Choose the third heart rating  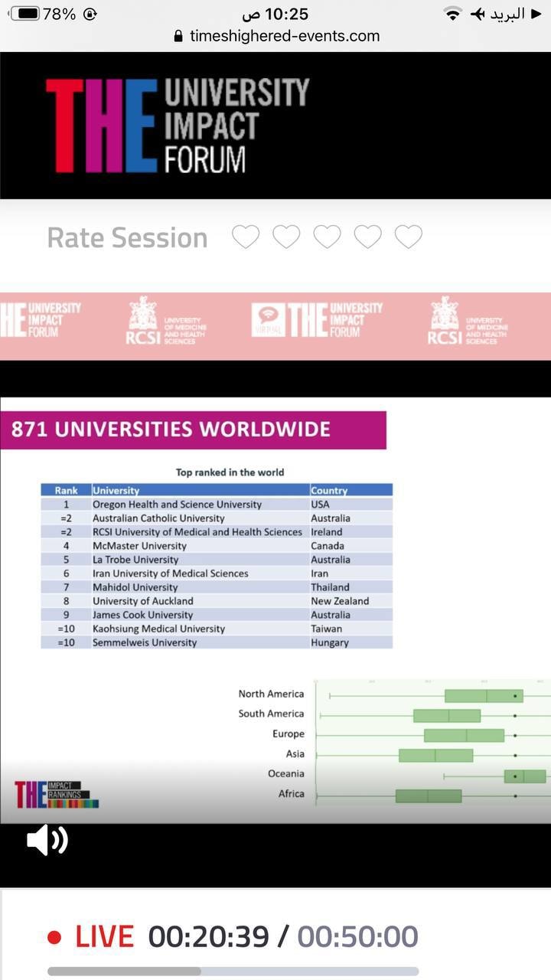pos(327,237)
